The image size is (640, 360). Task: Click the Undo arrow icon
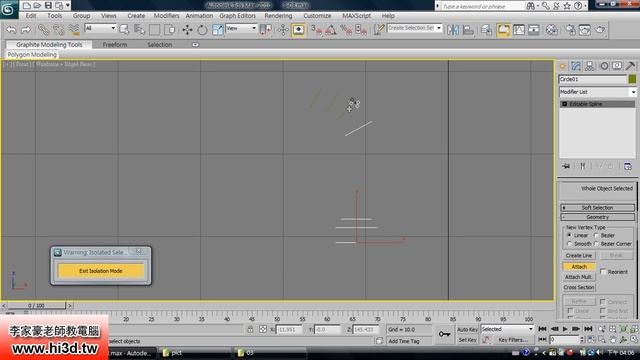(x=11, y=30)
